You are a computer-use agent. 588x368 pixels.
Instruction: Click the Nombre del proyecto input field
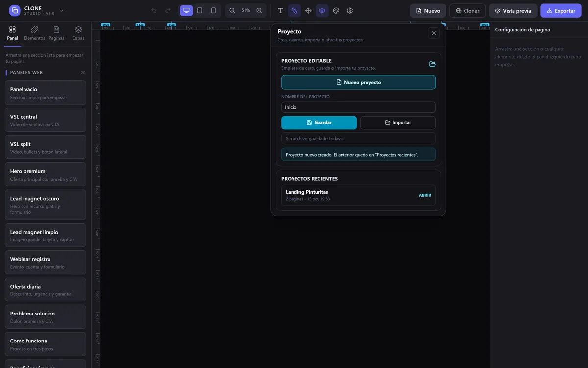358,107
